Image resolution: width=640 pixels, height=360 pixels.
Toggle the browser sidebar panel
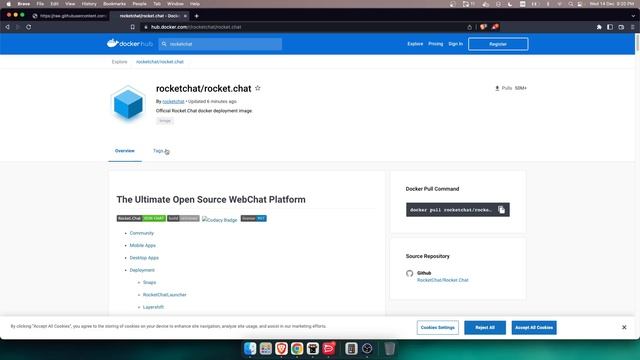[x=610, y=27]
